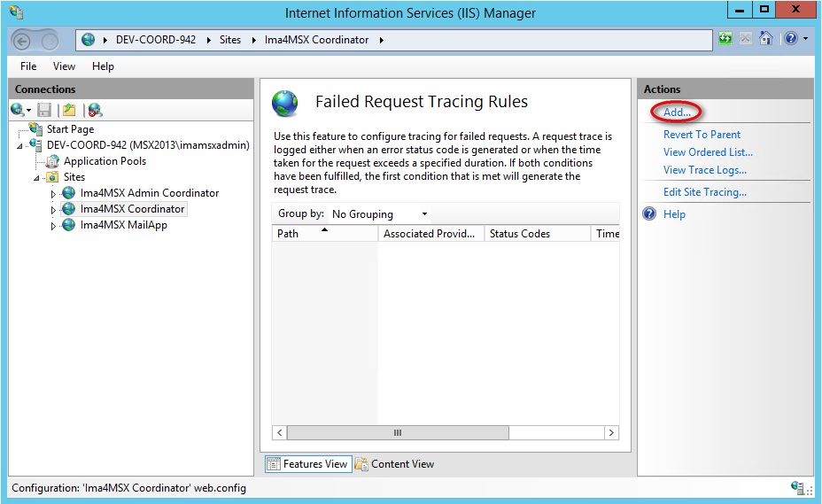
Task: Click the Save connections disk icon
Action: click(44, 110)
